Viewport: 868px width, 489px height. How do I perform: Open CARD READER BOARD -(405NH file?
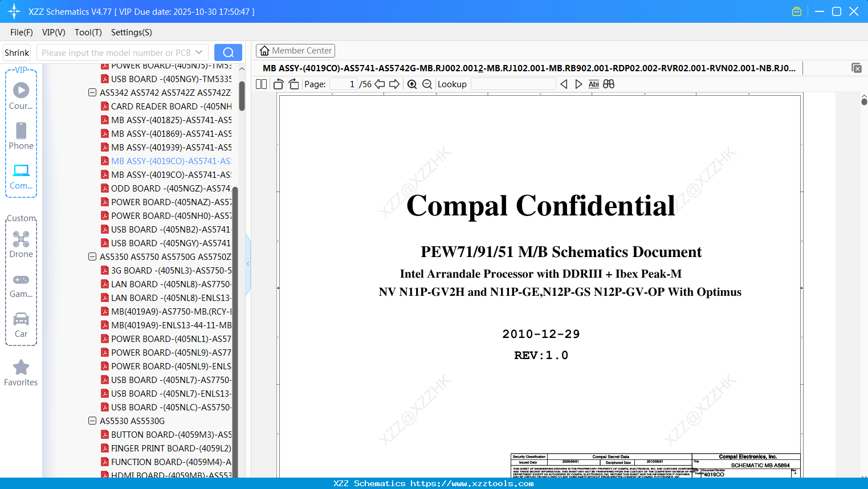[166, 106]
